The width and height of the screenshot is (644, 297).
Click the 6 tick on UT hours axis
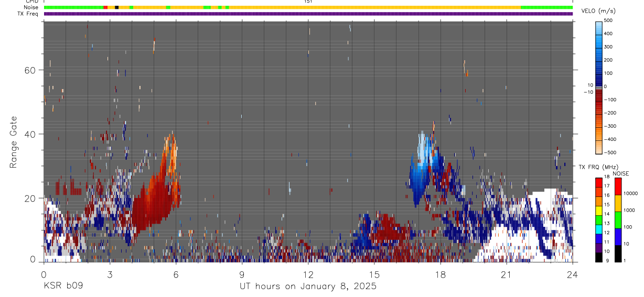pos(176,274)
